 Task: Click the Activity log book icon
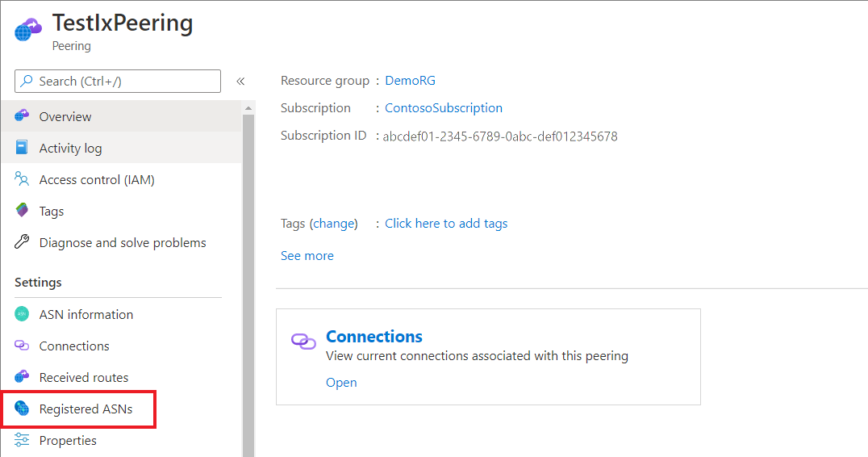22,147
